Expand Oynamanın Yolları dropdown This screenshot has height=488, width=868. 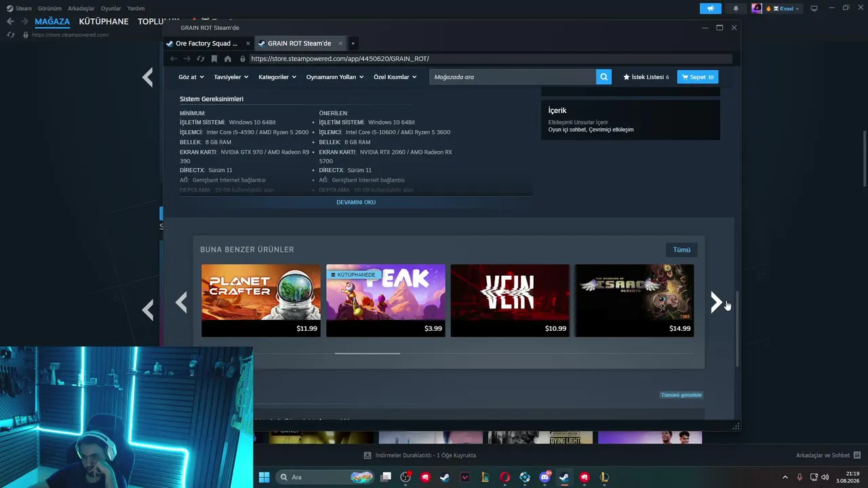tap(335, 77)
